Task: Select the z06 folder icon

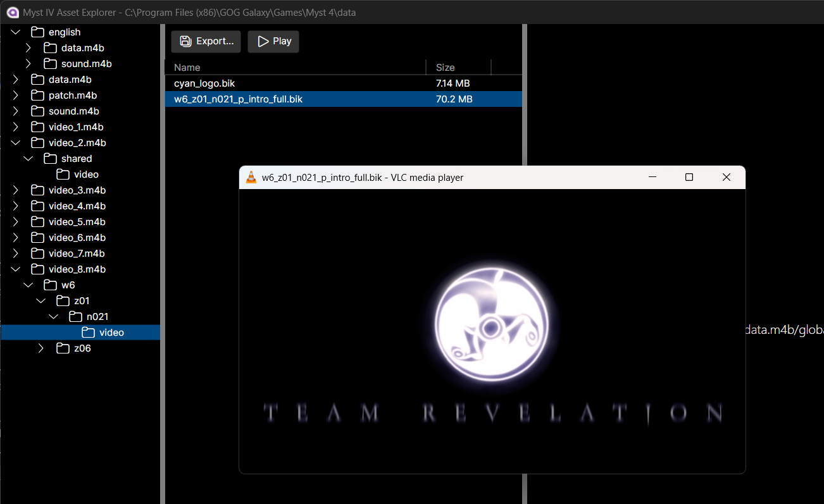Action: click(63, 348)
